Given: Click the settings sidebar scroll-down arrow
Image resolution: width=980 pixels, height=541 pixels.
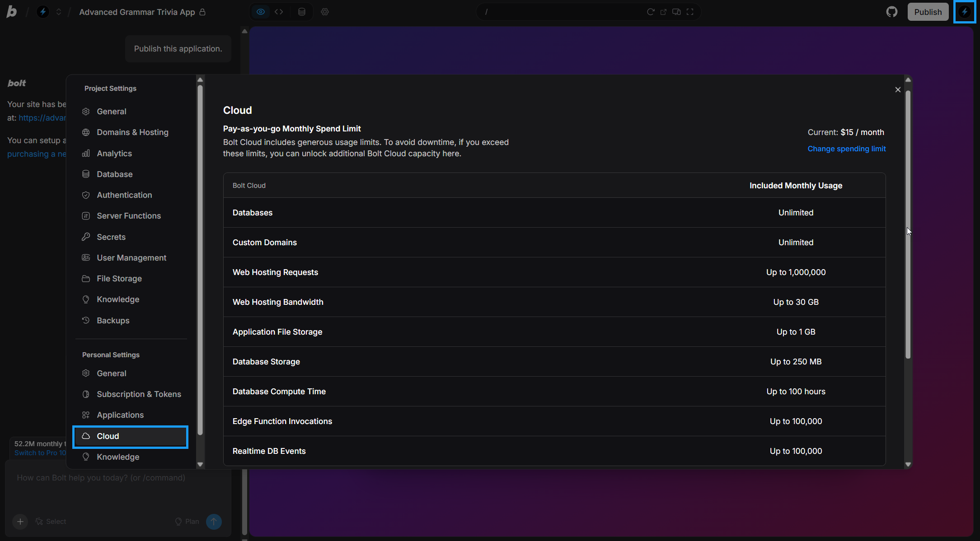Looking at the screenshot, I should [x=200, y=464].
